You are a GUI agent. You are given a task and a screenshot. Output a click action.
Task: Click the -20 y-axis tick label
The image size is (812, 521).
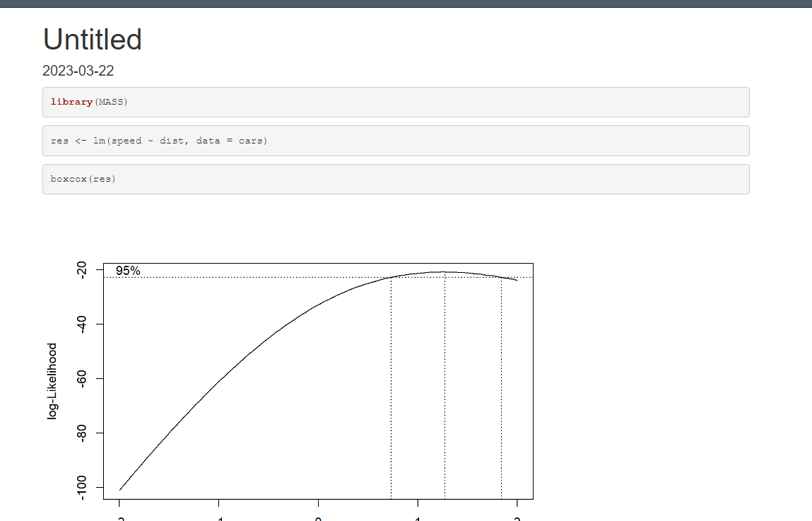81,270
